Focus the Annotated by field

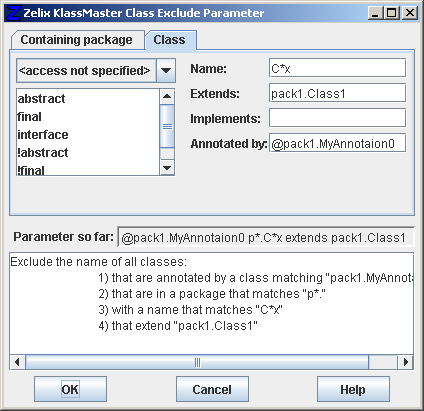[337, 143]
